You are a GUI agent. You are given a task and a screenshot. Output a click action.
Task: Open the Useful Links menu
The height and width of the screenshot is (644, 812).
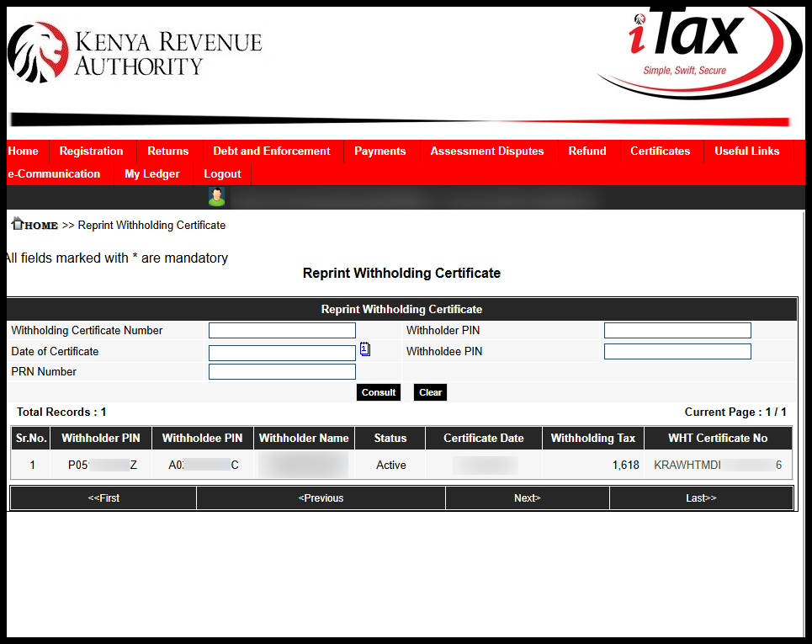coord(746,151)
